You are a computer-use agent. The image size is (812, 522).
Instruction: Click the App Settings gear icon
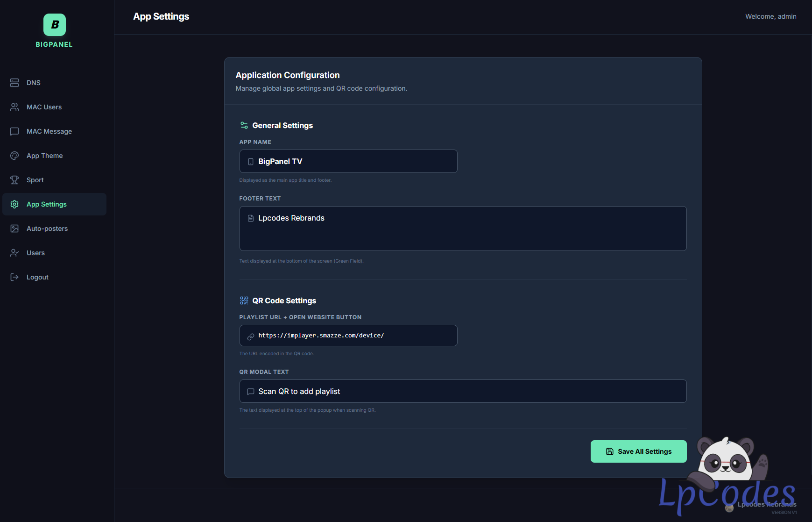point(14,204)
